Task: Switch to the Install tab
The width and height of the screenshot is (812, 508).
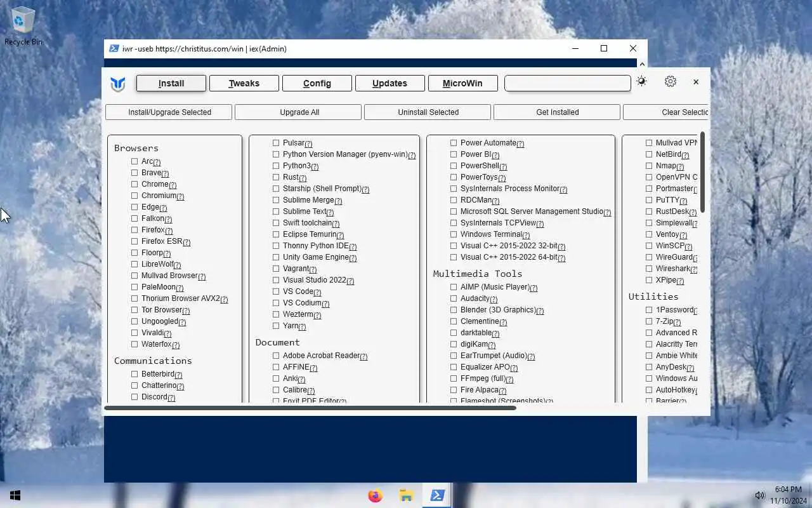Action: point(171,83)
